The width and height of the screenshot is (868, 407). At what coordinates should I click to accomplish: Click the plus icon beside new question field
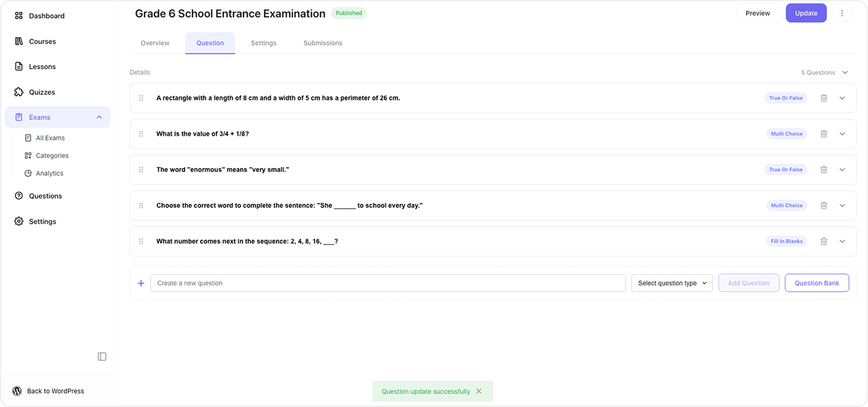(x=141, y=284)
